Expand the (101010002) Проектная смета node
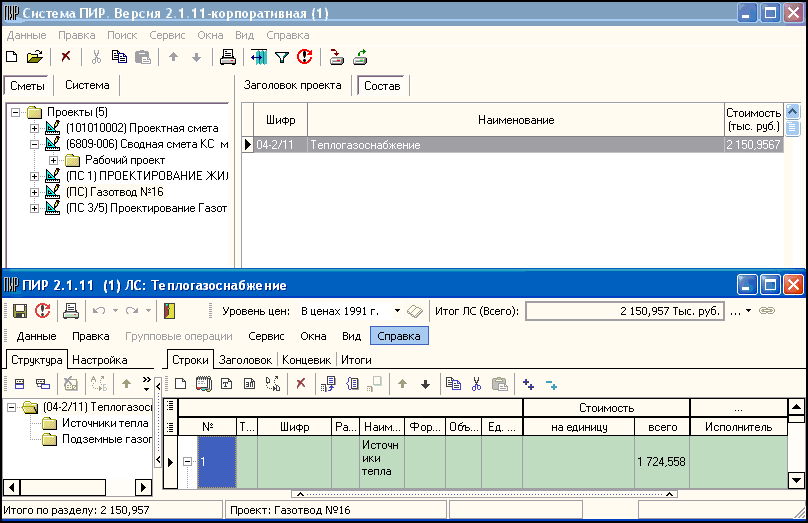 click(x=34, y=128)
